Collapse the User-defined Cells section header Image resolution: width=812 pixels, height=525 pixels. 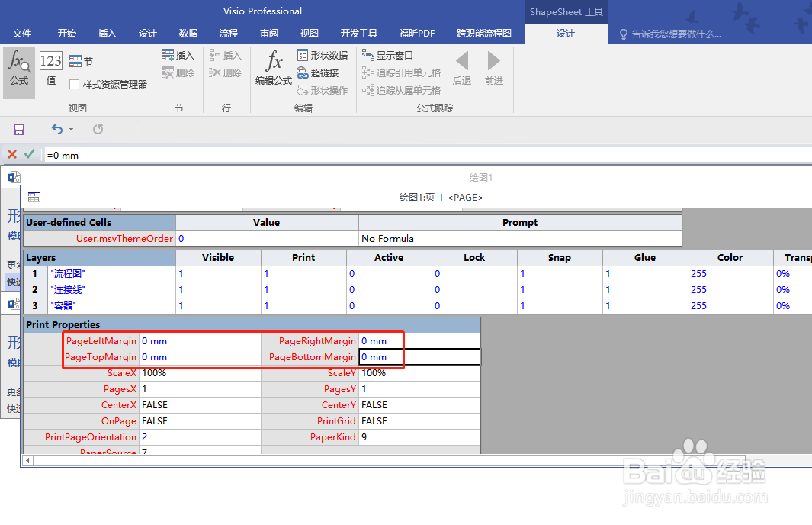[x=99, y=222]
